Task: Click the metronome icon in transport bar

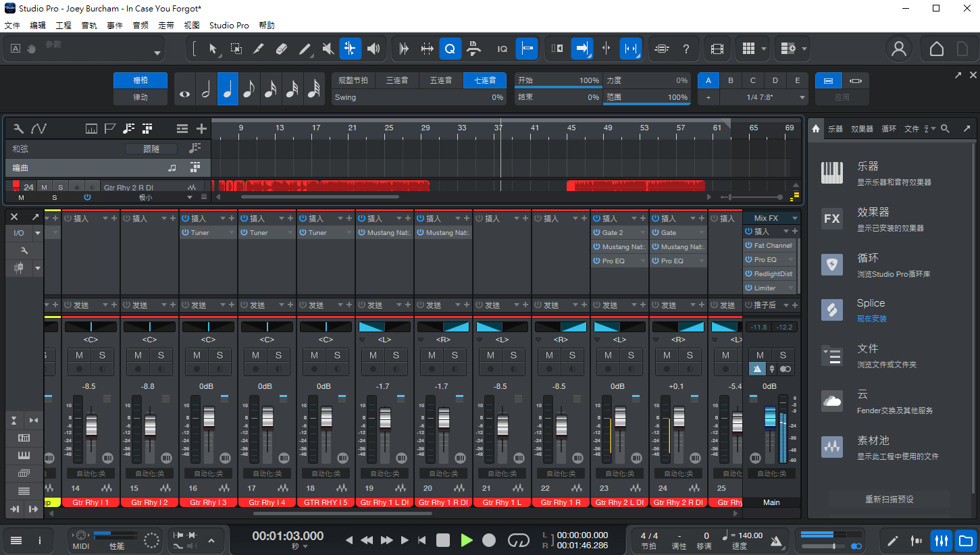Action: 778,540
